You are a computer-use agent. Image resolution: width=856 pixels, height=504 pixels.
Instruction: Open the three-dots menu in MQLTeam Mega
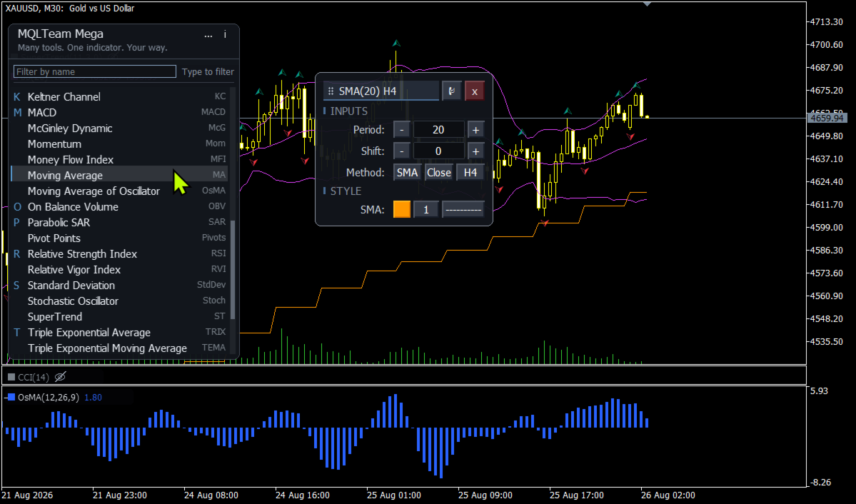[208, 35]
